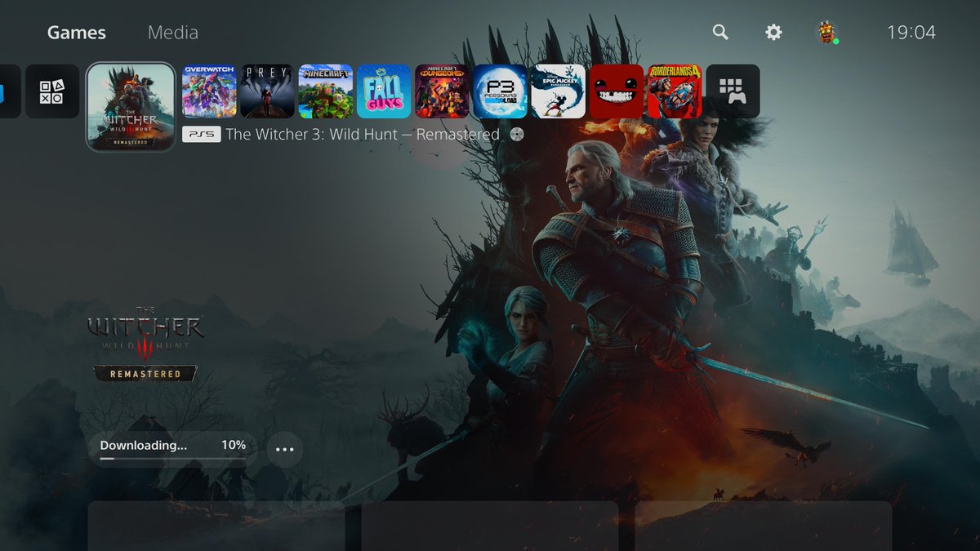Screen dimensions: 980x551
Task: Open the Search magnifier icon
Action: coord(720,32)
